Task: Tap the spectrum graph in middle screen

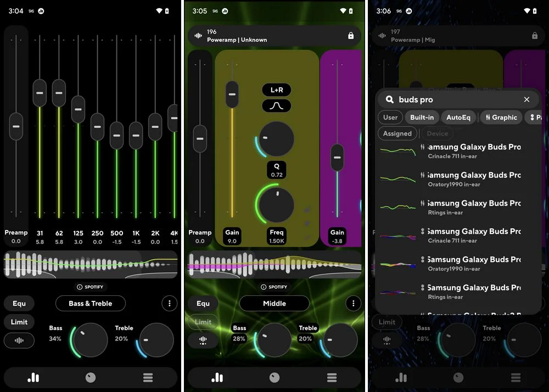Action: [274, 265]
